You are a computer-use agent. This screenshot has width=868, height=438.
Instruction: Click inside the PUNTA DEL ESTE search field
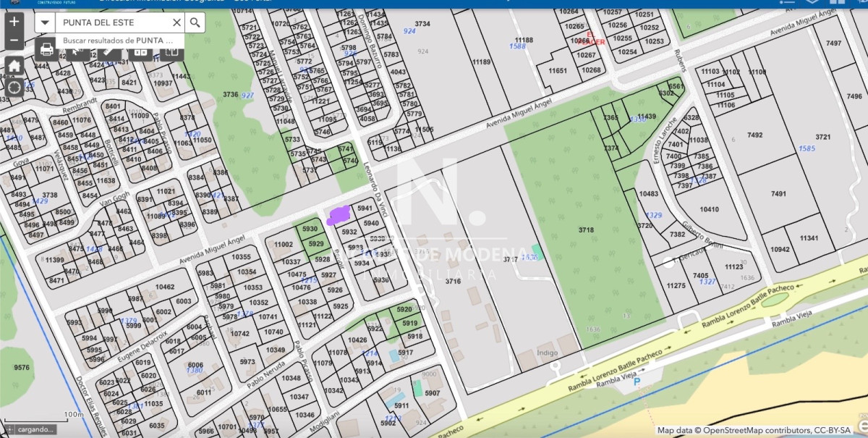[x=112, y=22]
